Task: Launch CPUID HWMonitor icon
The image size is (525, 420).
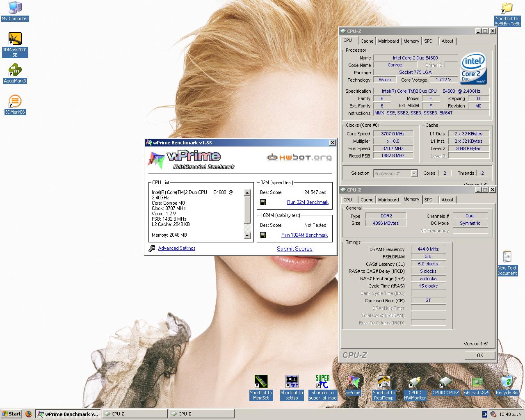Action: point(415,388)
